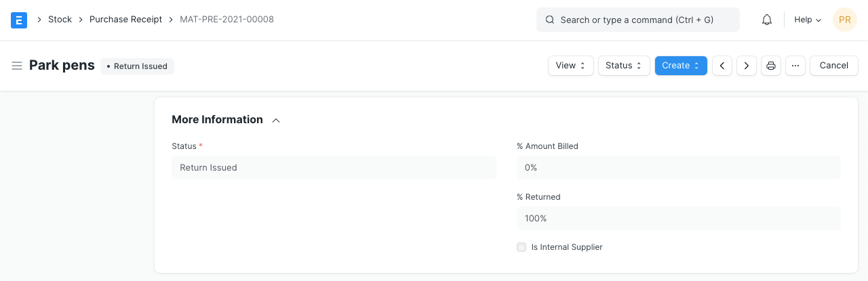Open the three-dot more options menu

pyautogui.click(x=795, y=66)
